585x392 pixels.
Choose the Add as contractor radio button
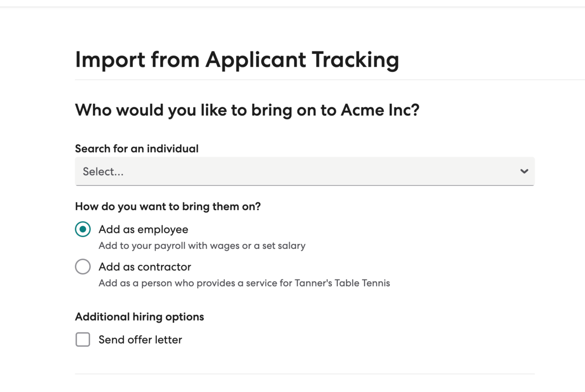coord(83,267)
